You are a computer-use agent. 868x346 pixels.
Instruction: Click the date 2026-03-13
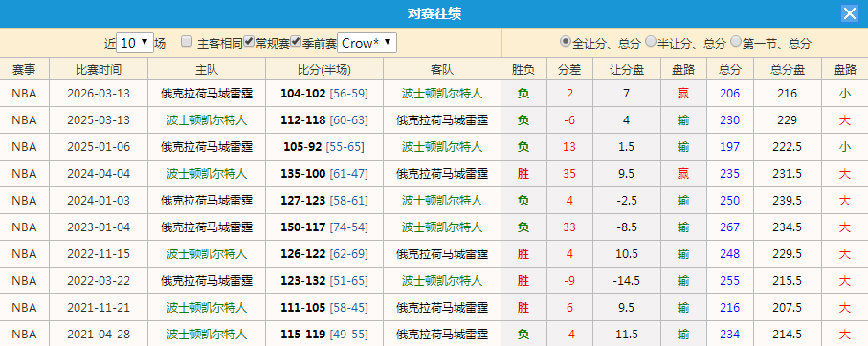click(x=99, y=94)
